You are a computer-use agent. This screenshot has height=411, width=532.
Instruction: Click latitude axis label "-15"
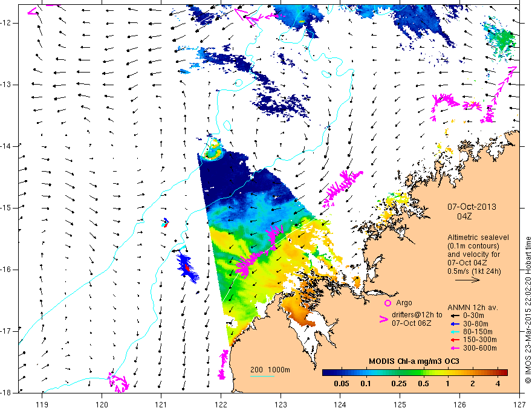point(6,208)
